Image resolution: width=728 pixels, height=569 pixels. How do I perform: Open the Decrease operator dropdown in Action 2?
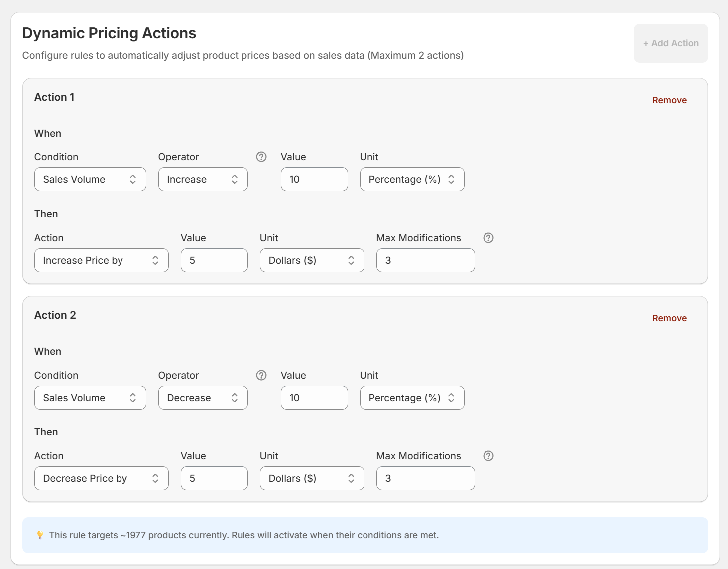(x=203, y=398)
